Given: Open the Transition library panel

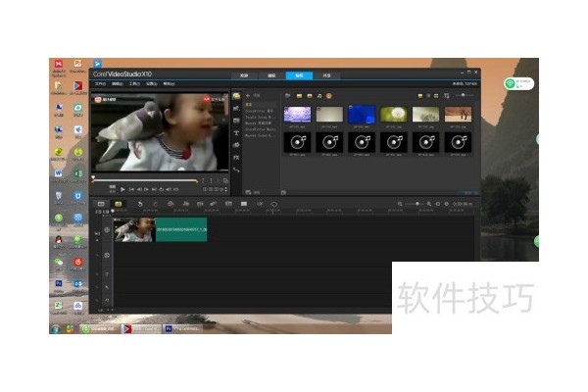Looking at the screenshot, I should pos(236,121).
